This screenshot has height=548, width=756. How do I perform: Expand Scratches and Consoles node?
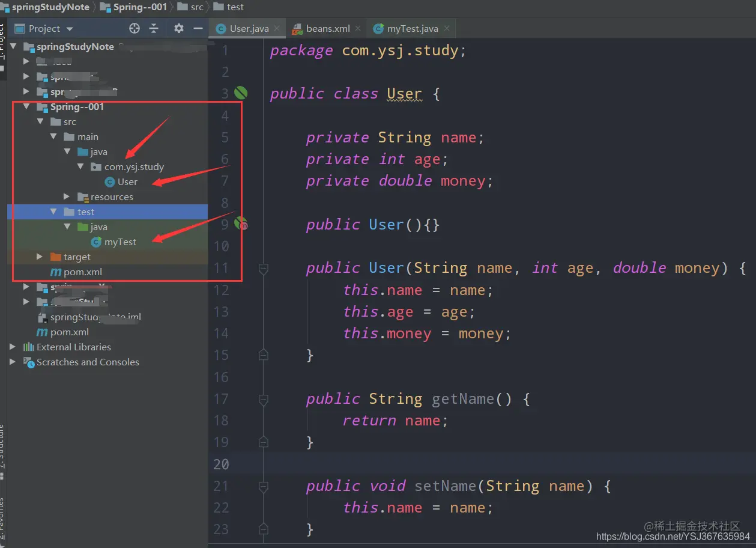click(13, 362)
